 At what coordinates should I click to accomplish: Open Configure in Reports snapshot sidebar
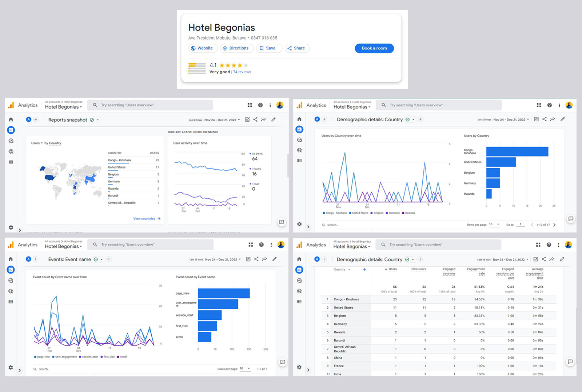(11, 162)
